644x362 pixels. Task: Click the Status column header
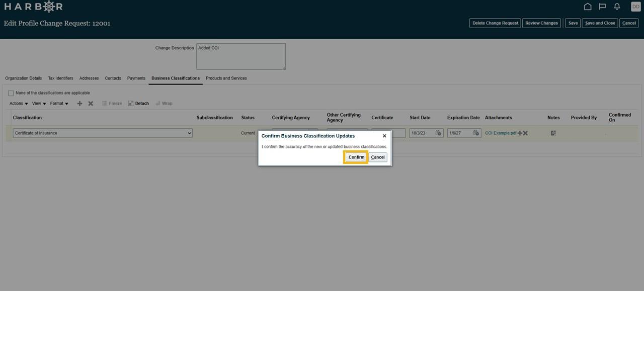click(x=248, y=118)
